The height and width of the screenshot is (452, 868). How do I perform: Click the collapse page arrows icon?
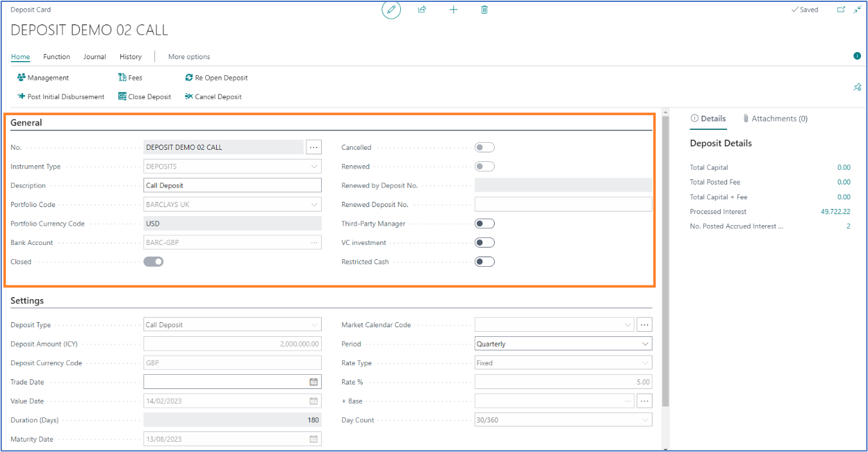(858, 10)
